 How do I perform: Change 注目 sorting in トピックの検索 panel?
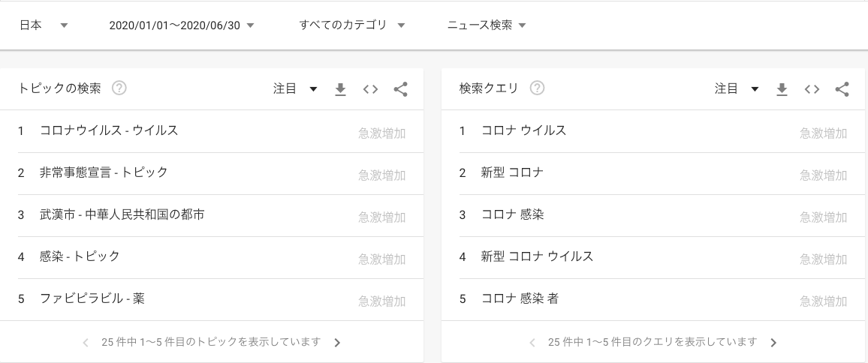pos(295,88)
